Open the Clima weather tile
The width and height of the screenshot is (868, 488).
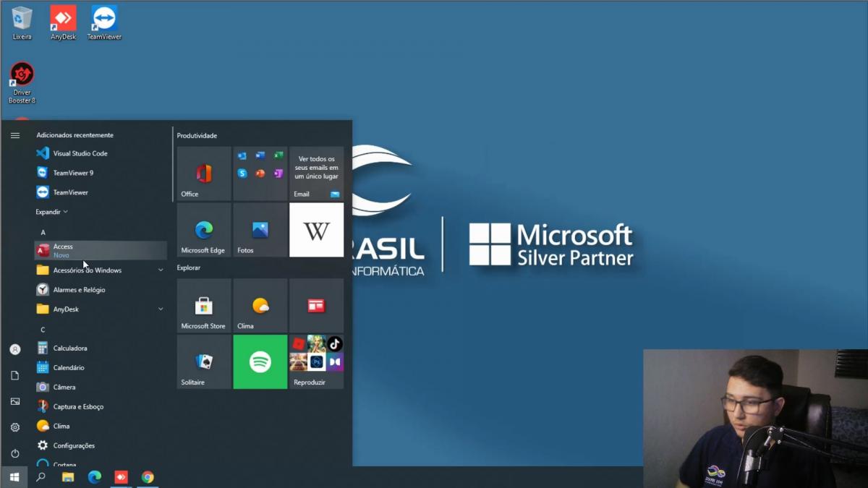click(260, 306)
